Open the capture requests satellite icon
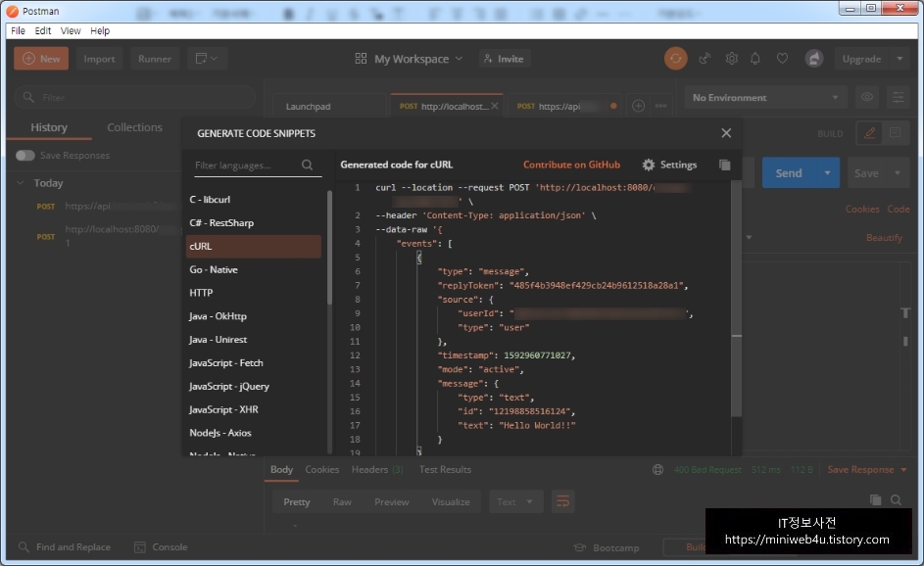Viewport: 924px width, 566px height. pos(705,59)
